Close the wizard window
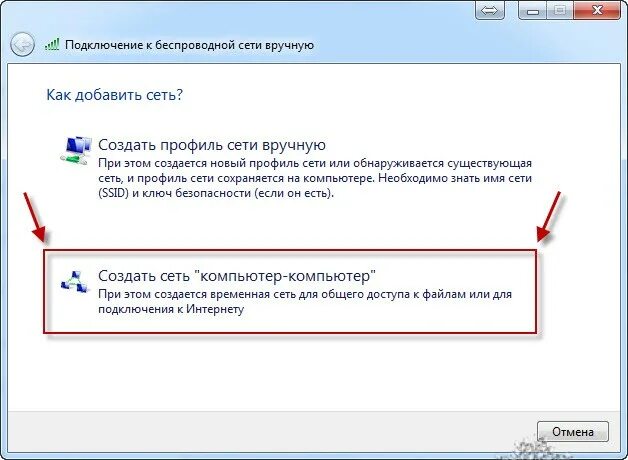The image size is (628, 460). click(597, 10)
